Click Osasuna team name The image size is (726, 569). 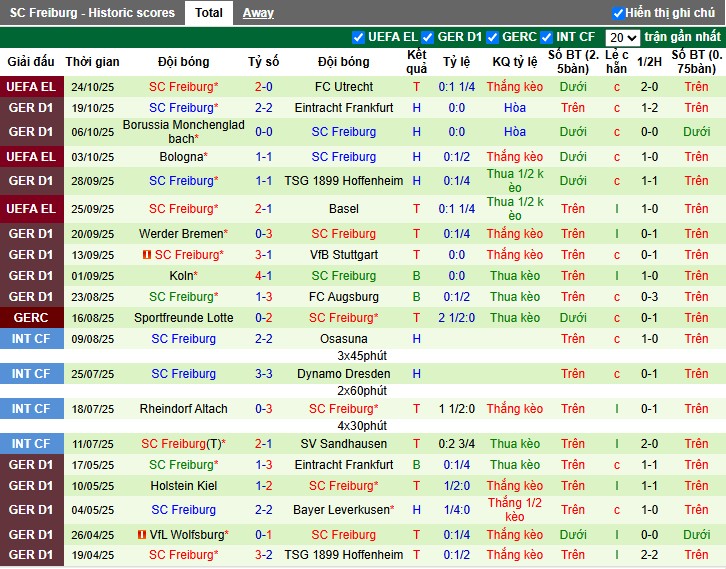click(344, 339)
